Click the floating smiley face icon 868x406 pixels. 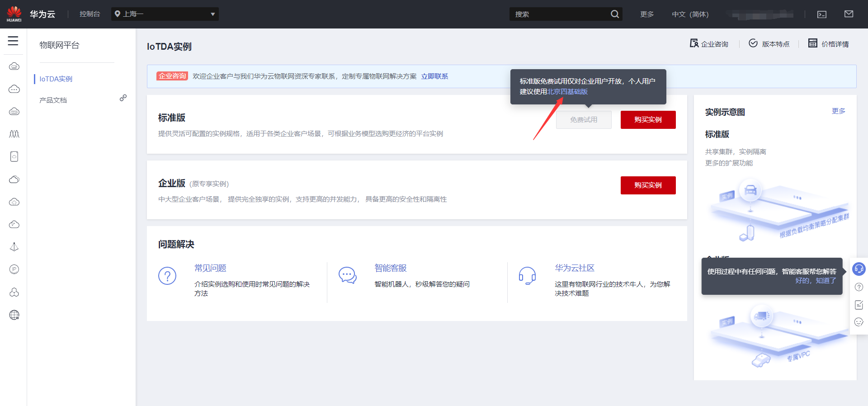click(859, 322)
